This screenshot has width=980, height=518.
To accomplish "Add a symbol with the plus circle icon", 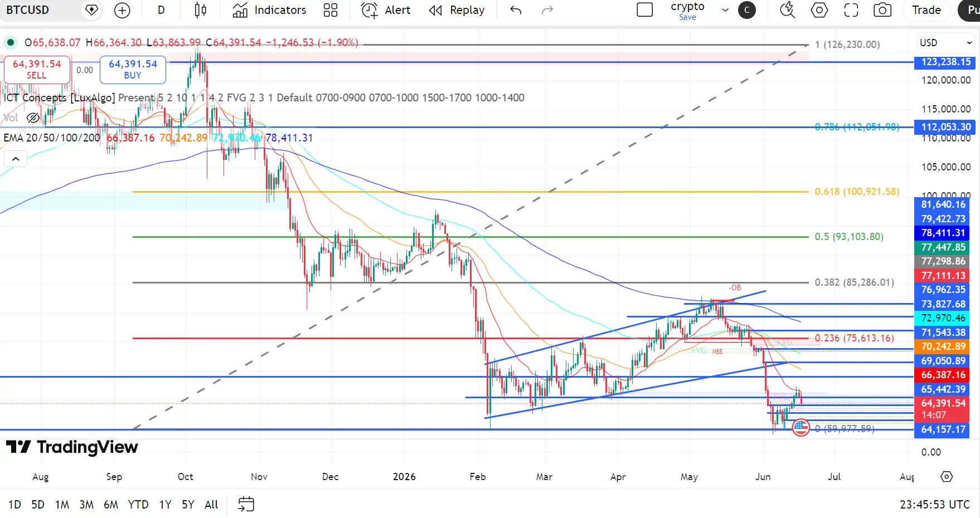I will pos(122,10).
